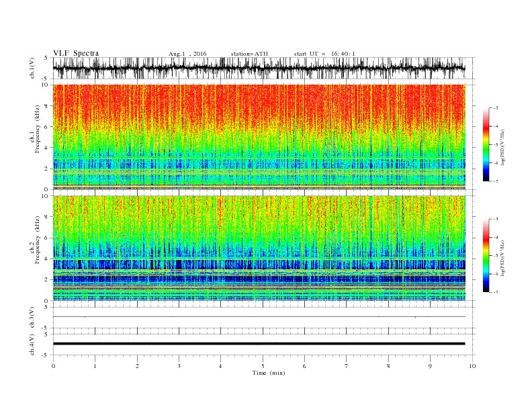This screenshot has width=532, height=411.
Task: Click time axis tick label '9'
Action: pyautogui.click(x=430, y=366)
